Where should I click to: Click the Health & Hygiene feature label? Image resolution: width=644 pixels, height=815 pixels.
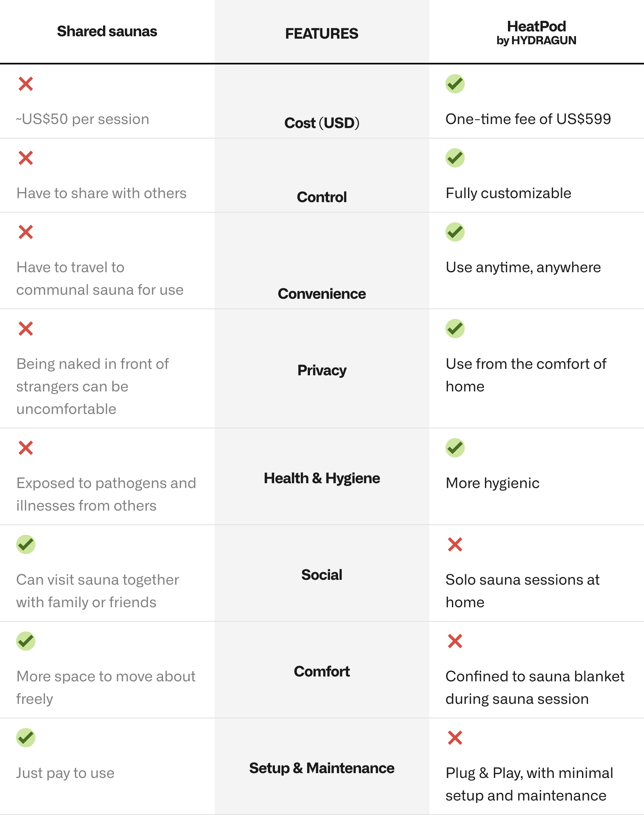point(322,478)
